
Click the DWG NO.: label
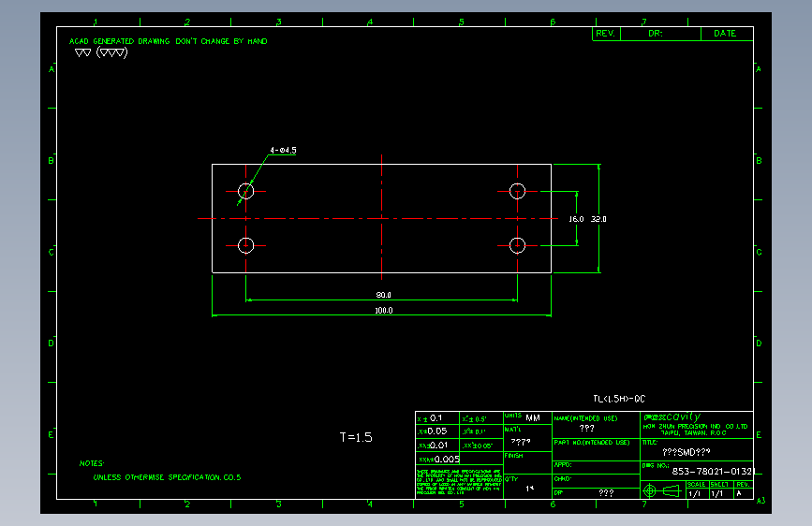(x=655, y=466)
